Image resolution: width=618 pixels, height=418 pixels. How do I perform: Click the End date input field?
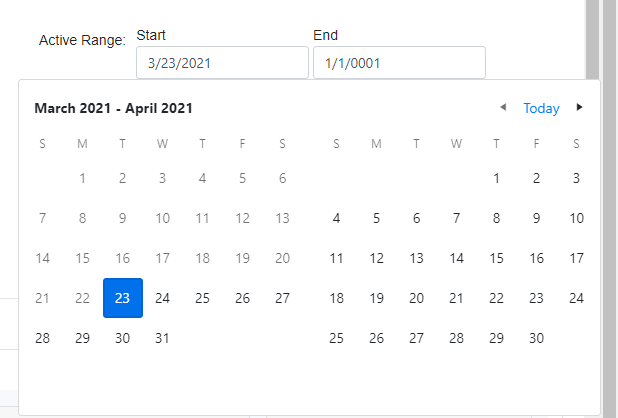coord(399,63)
